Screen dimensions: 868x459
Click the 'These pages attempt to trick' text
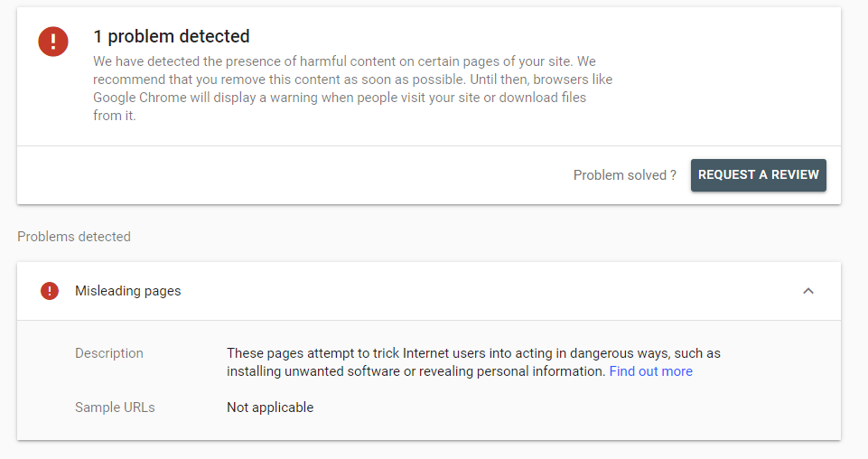pos(313,353)
